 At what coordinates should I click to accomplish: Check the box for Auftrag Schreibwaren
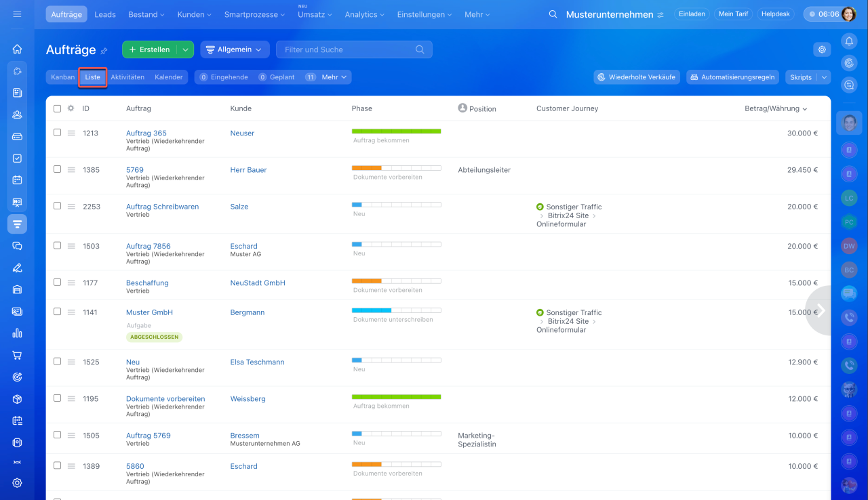tap(58, 206)
